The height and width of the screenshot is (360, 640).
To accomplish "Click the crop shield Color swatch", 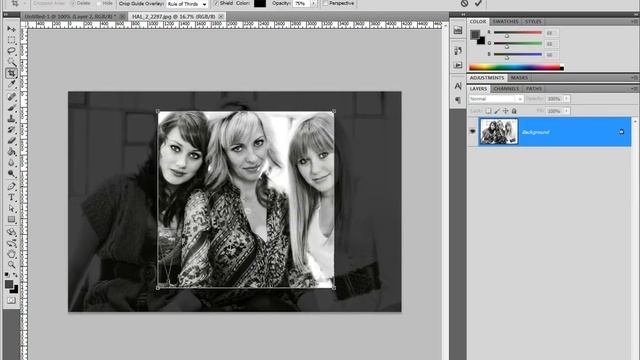I will (260, 3).
